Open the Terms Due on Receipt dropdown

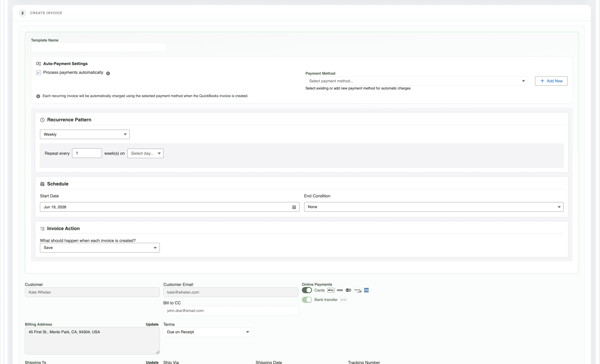coord(207,332)
